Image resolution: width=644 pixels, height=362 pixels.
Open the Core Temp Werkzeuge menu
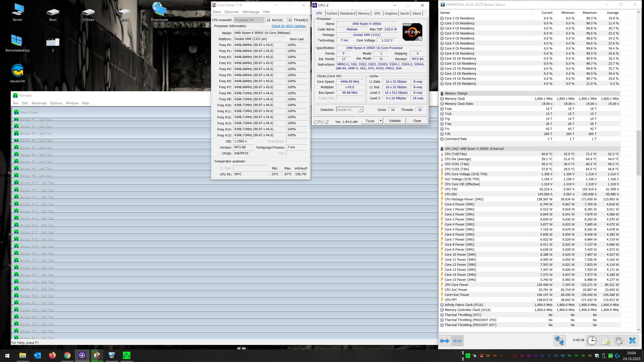(251, 12)
